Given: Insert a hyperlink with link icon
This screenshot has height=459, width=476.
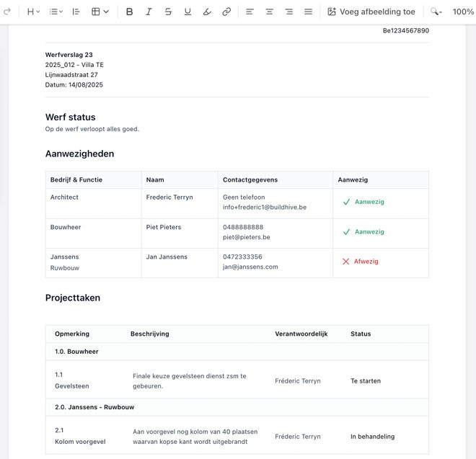Looking at the screenshot, I should (x=226, y=12).
